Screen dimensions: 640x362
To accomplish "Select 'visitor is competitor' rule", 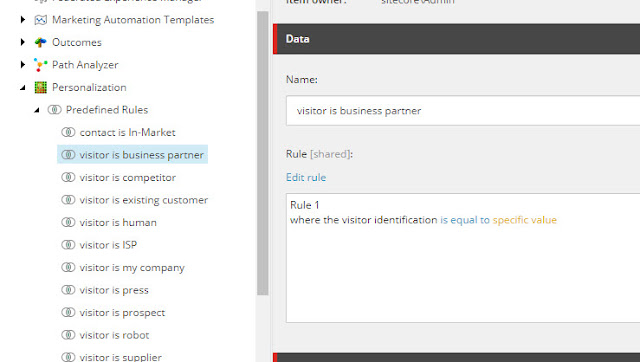I will pyautogui.click(x=127, y=178).
